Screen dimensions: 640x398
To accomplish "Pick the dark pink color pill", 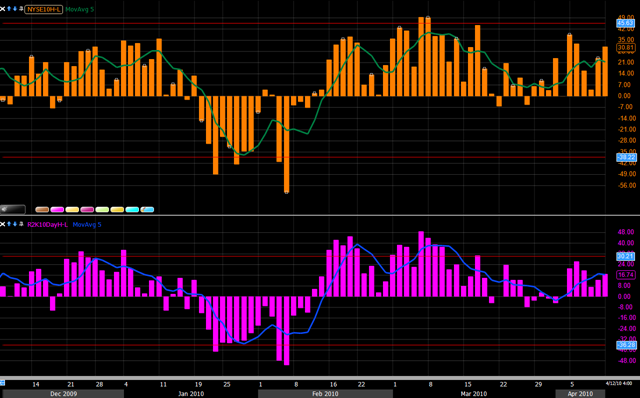I will click(87, 210).
